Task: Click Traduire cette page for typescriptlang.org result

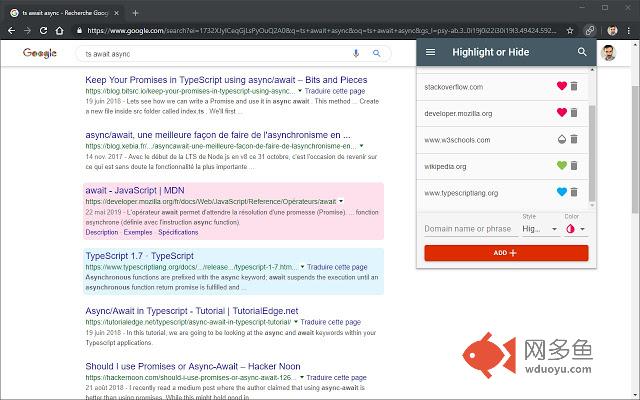Action: pyautogui.click(x=337, y=267)
